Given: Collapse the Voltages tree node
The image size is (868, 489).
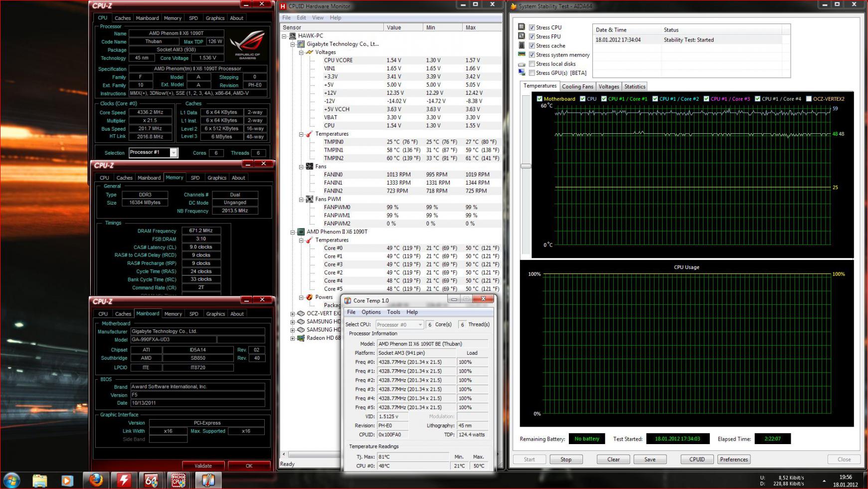Looking at the screenshot, I should pyautogui.click(x=301, y=52).
